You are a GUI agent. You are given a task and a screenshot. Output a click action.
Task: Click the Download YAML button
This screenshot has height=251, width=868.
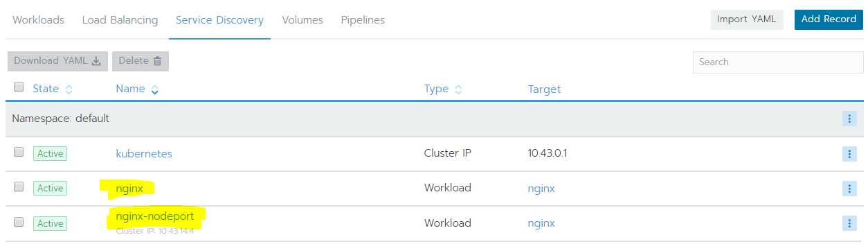click(x=57, y=61)
